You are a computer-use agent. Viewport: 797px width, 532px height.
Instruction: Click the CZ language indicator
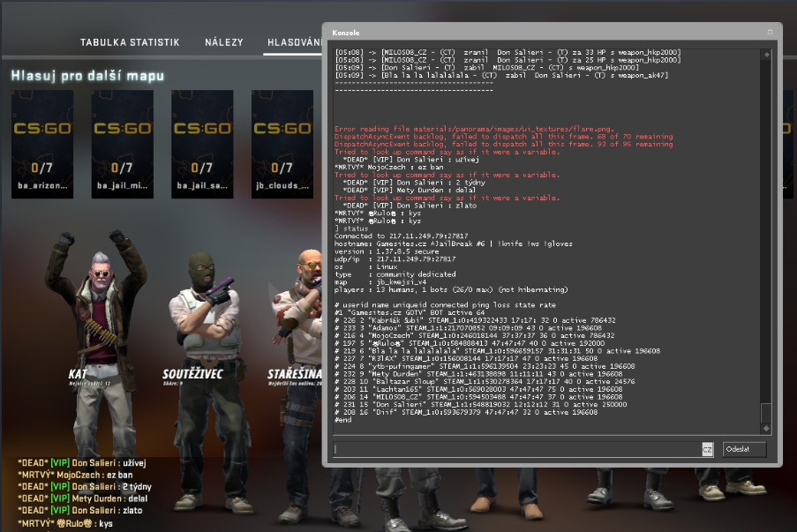707,449
